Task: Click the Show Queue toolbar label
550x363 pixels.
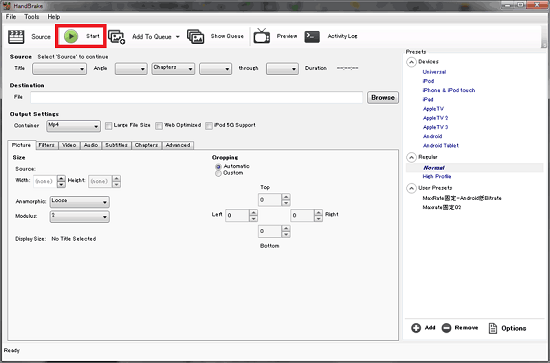Action: (x=227, y=36)
